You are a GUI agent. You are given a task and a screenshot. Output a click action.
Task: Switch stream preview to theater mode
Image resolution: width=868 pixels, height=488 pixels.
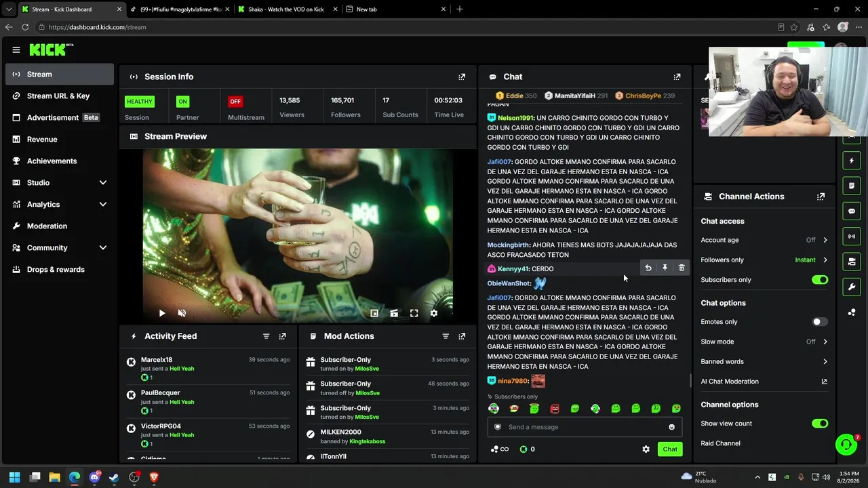[394, 313]
